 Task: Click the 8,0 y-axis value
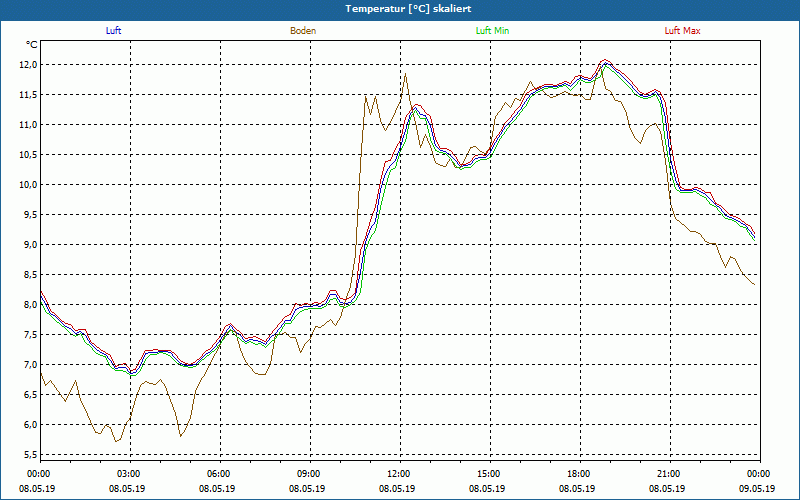point(30,305)
